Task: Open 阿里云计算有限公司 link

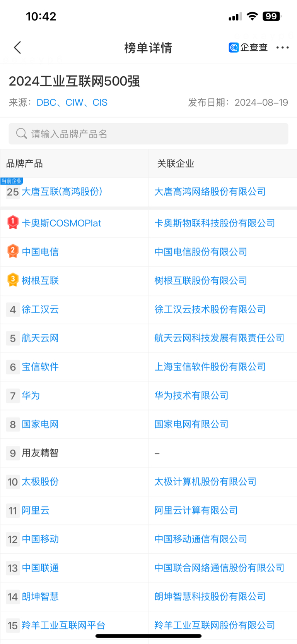Action: point(196,510)
